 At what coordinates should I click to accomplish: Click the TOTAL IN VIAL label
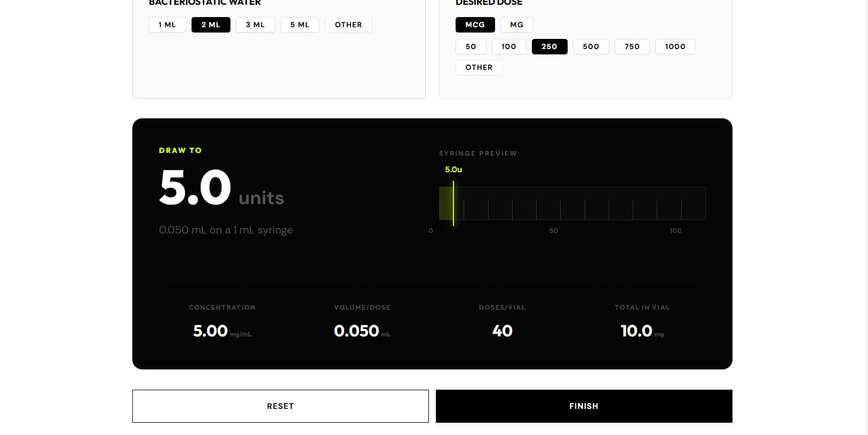[x=642, y=308]
